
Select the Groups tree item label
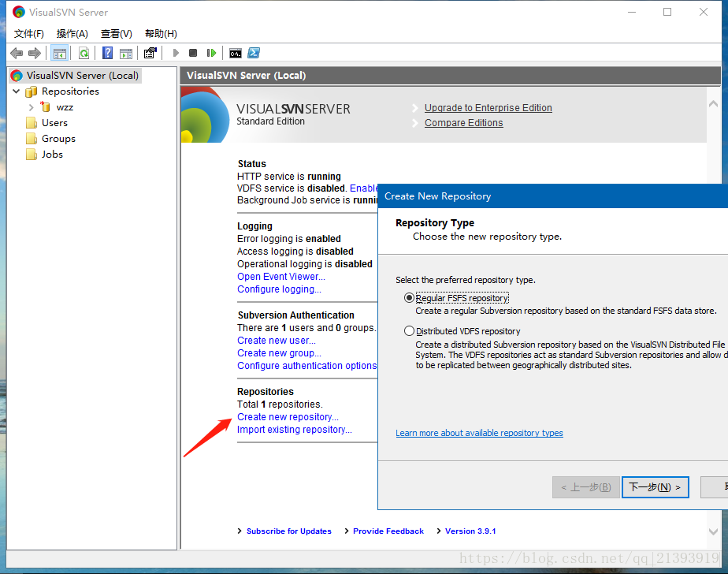58,139
